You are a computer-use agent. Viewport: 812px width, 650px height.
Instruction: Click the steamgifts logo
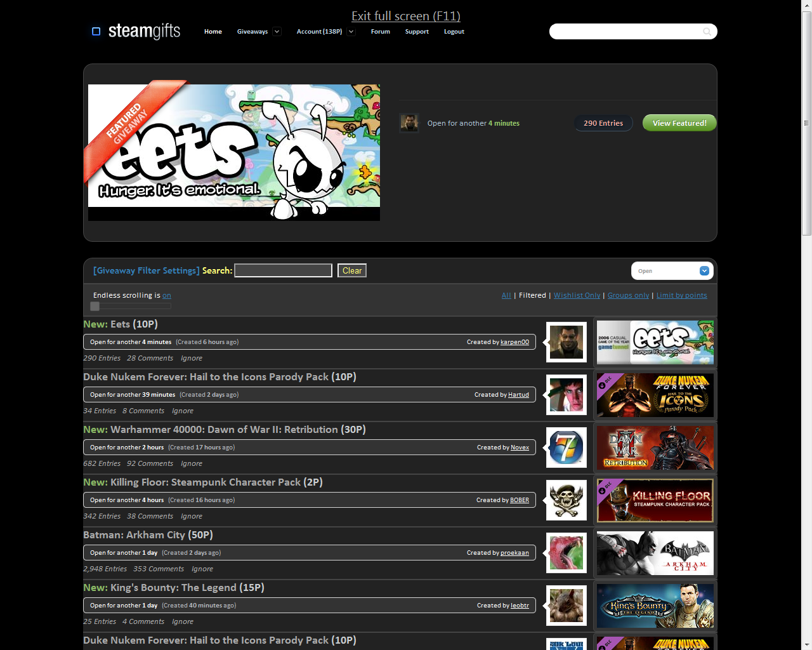(x=136, y=30)
